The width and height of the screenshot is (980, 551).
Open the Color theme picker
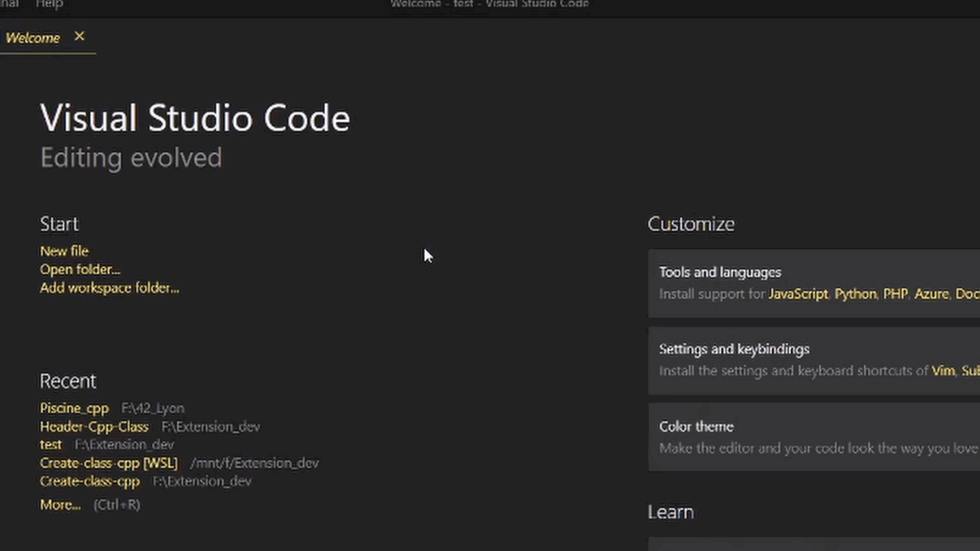point(696,427)
